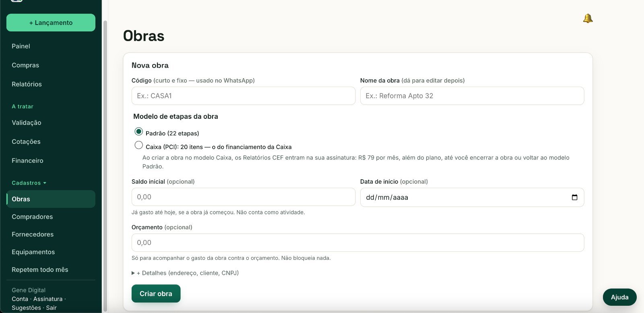Open the Ajuda help button
Screen dimensions: 644x313
point(619,297)
